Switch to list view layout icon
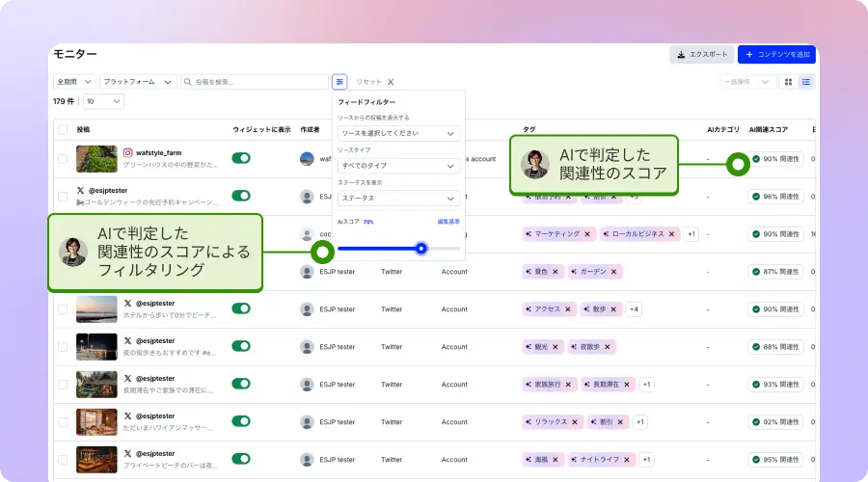Screen dimensions: 868x482 pyautogui.click(x=806, y=82)
